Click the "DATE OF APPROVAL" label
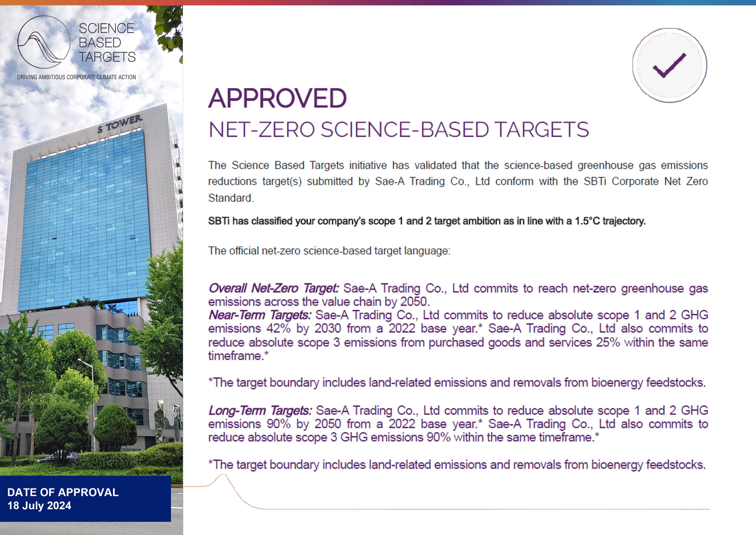This screenshot has width=756, height=535. (63, 492)
